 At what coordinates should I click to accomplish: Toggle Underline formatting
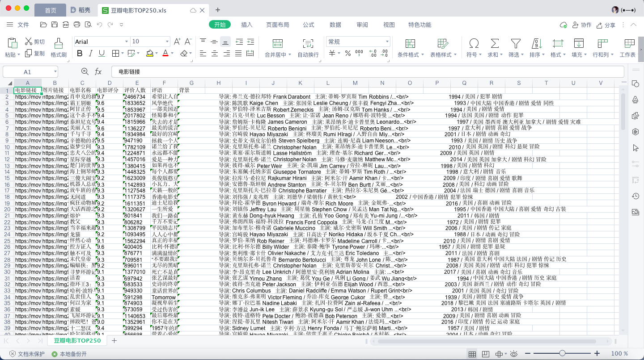coord(102,53)
